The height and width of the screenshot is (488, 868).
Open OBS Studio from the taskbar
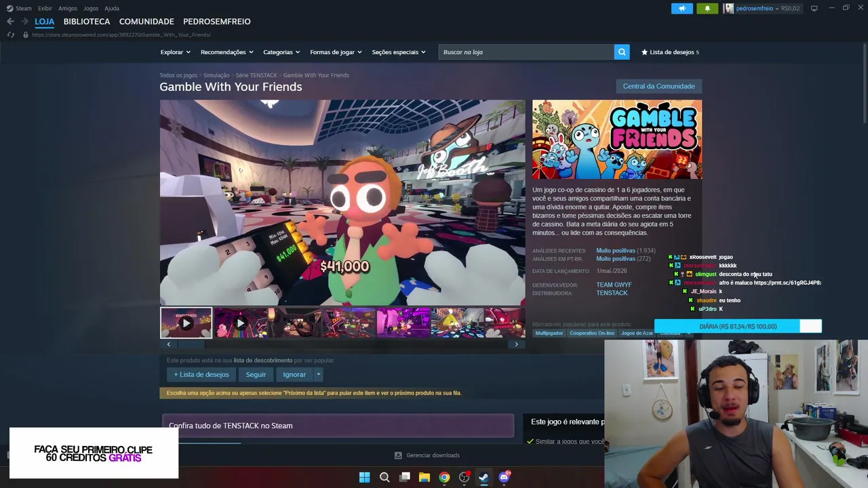(464, 477)
